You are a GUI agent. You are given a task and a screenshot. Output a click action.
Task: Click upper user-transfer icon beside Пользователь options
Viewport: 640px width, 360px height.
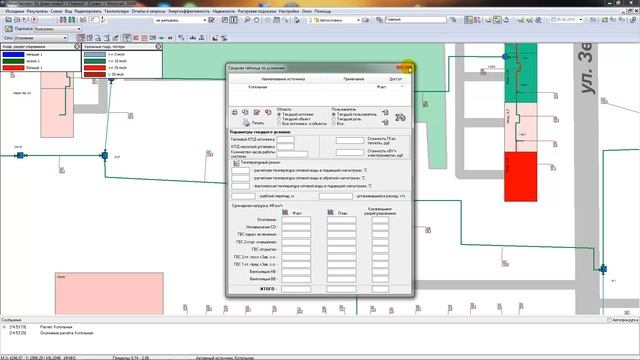click(x=385, y=112)
